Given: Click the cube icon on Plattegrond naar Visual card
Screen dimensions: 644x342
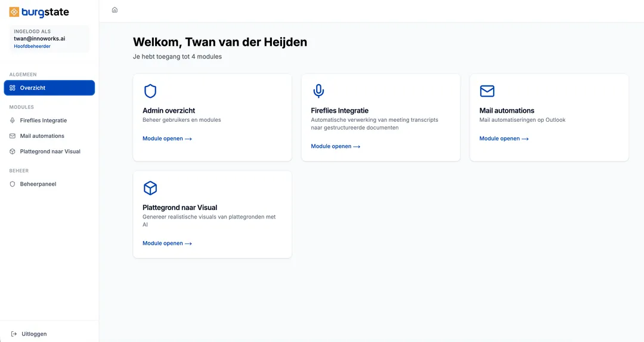Looking at the screenshot, I should click(150, 188).
